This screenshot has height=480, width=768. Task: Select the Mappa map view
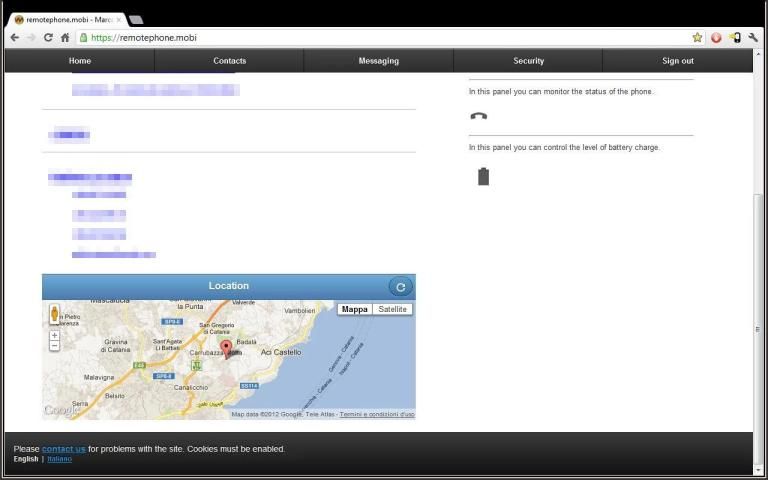(x=354, y=310)
